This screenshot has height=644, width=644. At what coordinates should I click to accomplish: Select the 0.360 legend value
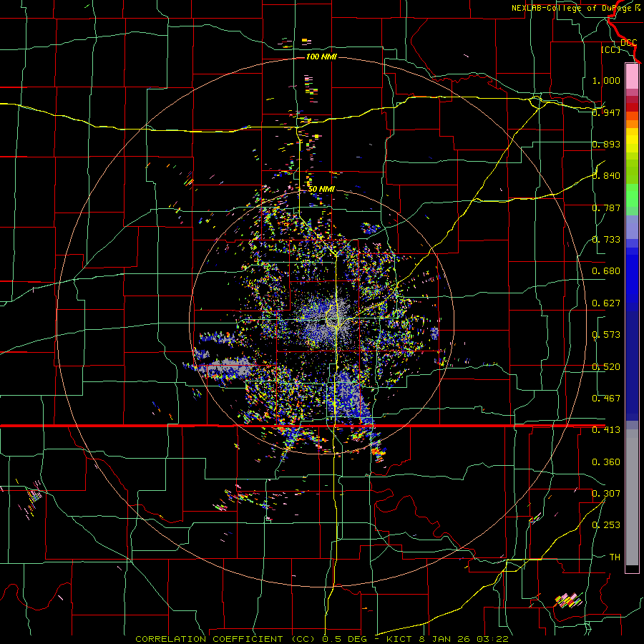tap(606, 462)
